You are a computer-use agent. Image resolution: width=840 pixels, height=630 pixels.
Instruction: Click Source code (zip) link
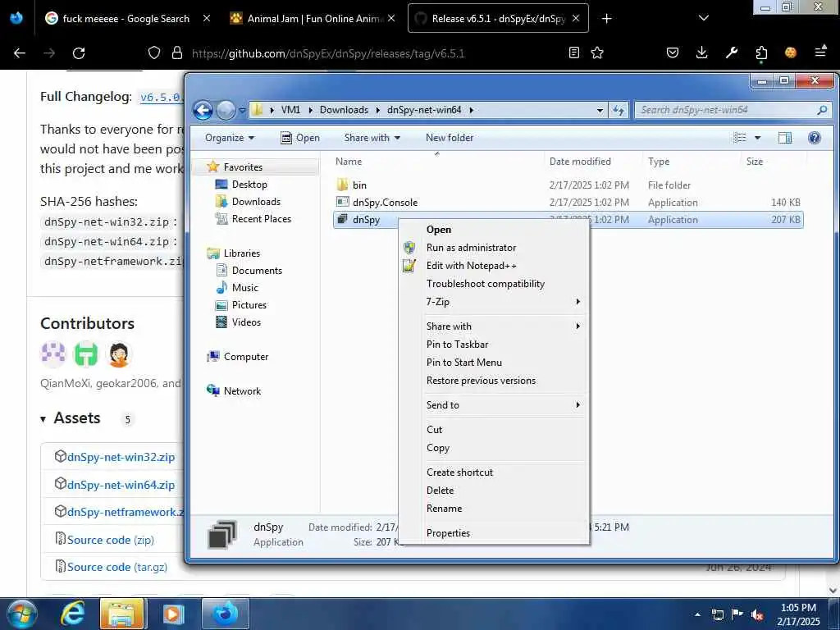coord(111,540)
